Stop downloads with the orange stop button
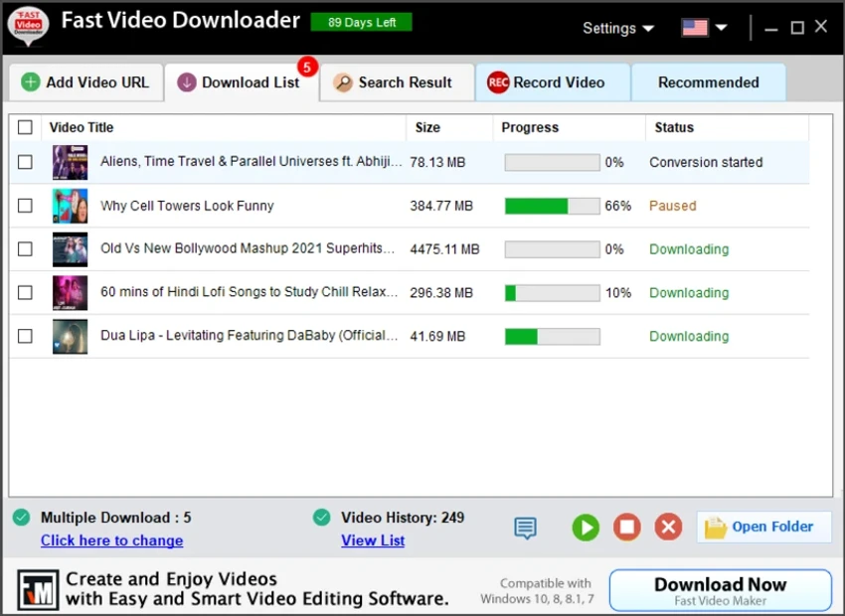 (x=626, y=527)
